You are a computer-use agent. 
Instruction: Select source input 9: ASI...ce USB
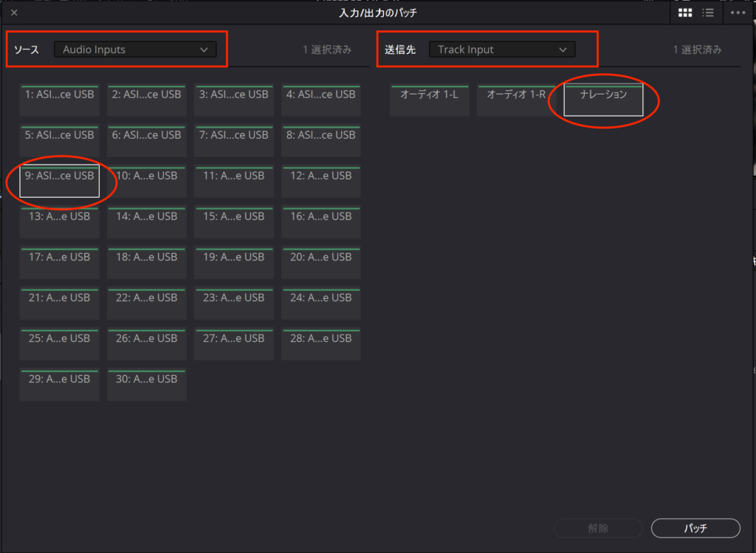tap(59, 181)
